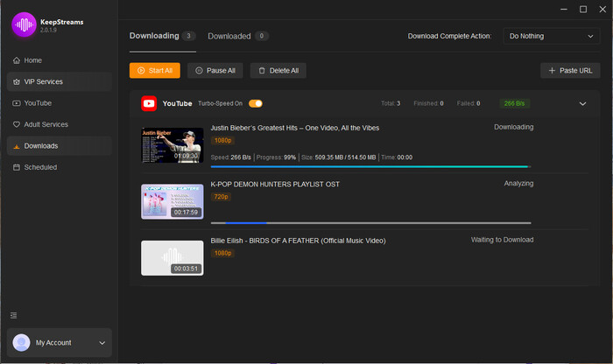Go to YouTube section in sidebar

click(60, 103)
